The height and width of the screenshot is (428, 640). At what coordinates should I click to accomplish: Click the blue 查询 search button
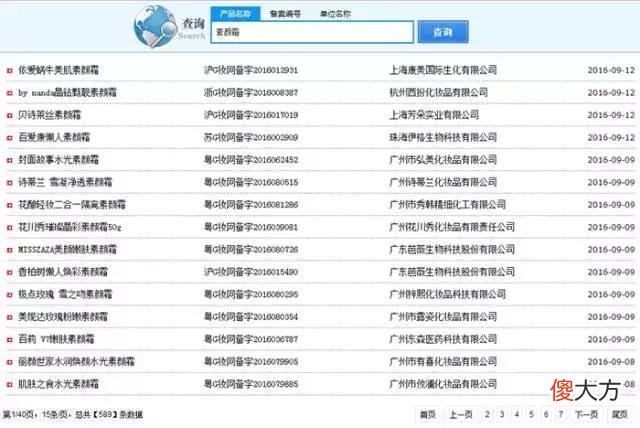(x=443, y=32)
